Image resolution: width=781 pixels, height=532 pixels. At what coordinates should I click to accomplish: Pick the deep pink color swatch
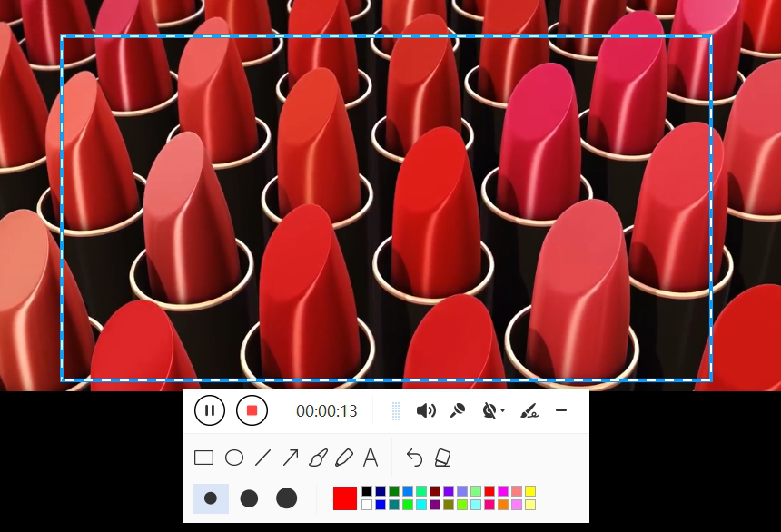(x=489, y=505)
